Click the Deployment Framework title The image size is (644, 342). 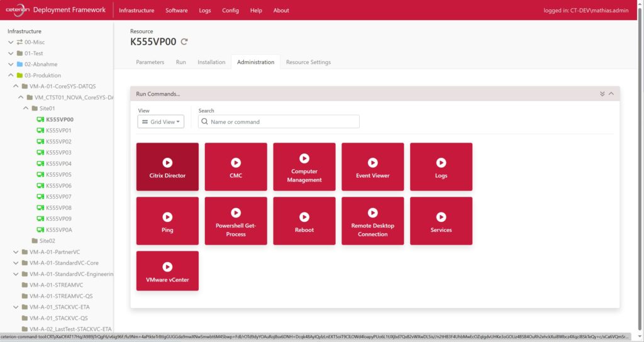(x=69, y=10)
